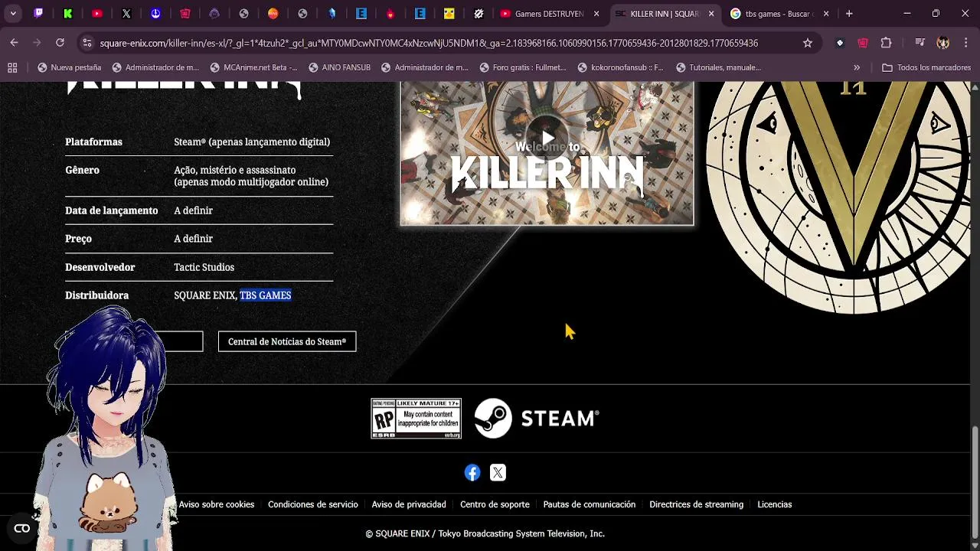
Task: Open the X (Twitter) pinned tab
Action: click(126, 13)
